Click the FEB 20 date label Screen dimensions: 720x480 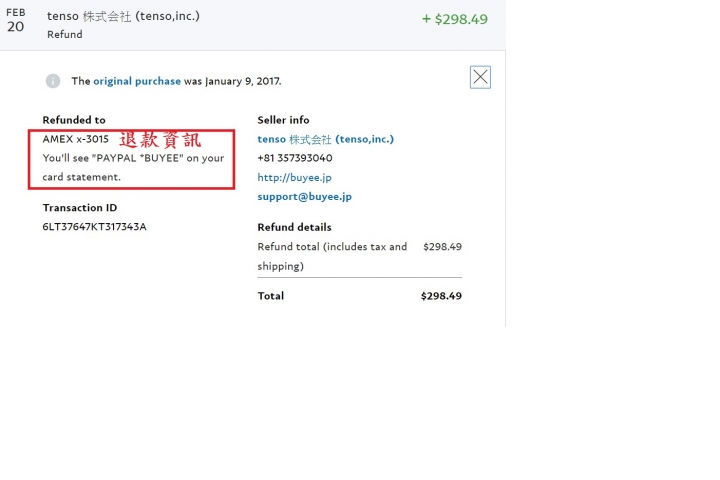point(16,20)
